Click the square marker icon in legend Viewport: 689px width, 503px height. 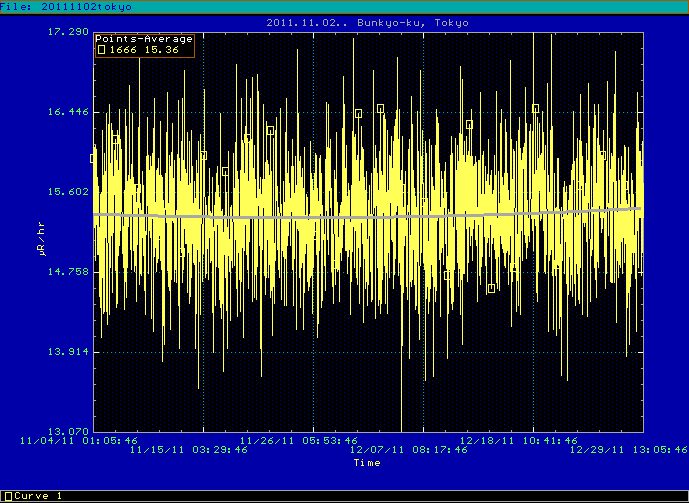(101, 50)
